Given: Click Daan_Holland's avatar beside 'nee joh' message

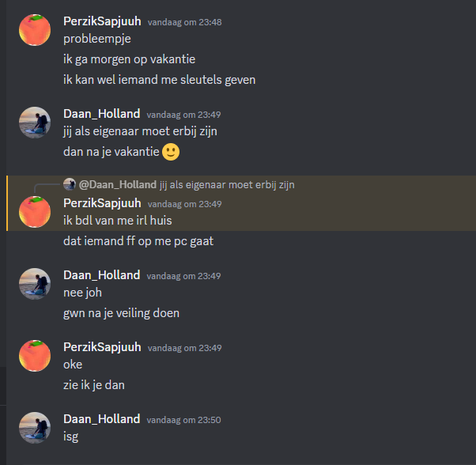Looking at the screenshot, I should pos(35,284).
